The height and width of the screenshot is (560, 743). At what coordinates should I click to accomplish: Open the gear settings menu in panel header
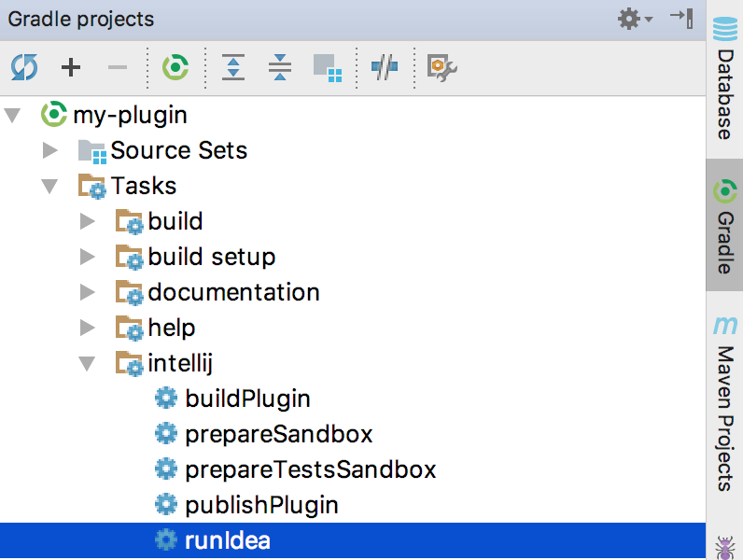[635, 19]
